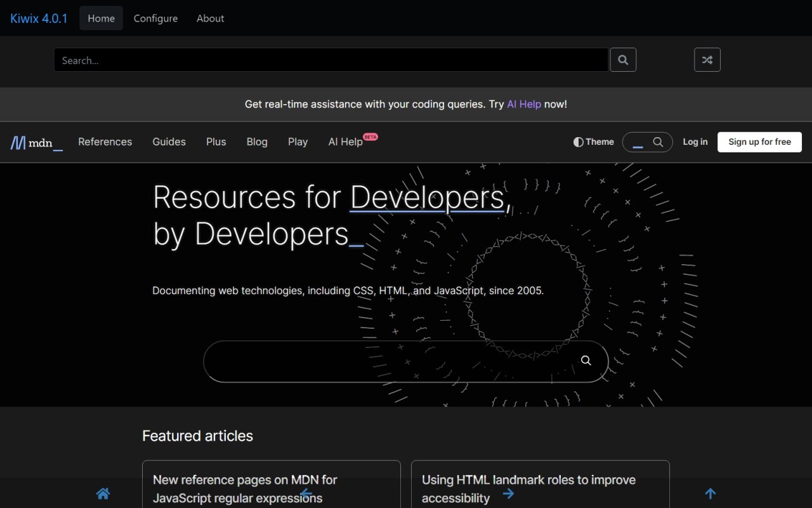Go to Kiwix home via house icon

[103, 493]
